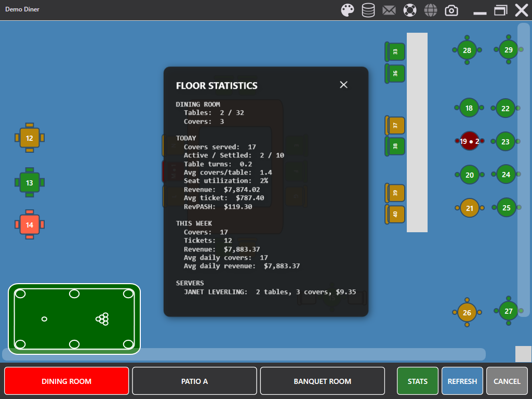Open the color palette theme icon
This screenshot has width=532, height=399.
[348, 10]
